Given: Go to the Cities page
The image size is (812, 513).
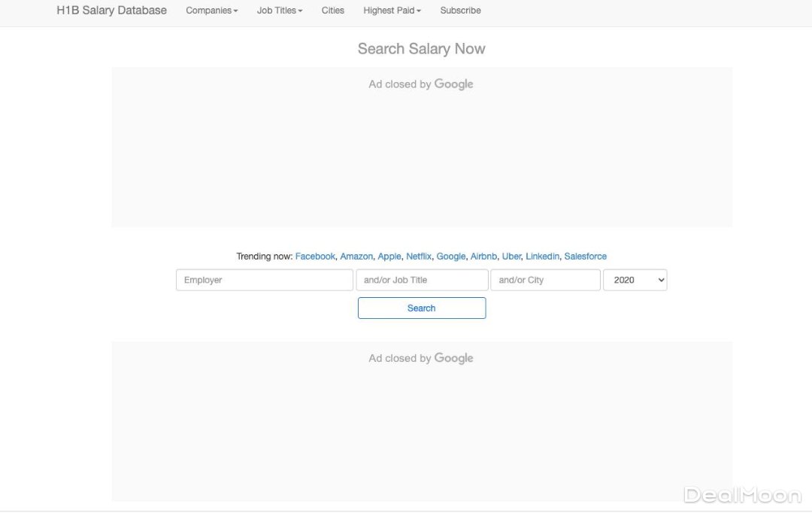Looking at the screenshot, I should pyautogui.click(x=332, y=11).
